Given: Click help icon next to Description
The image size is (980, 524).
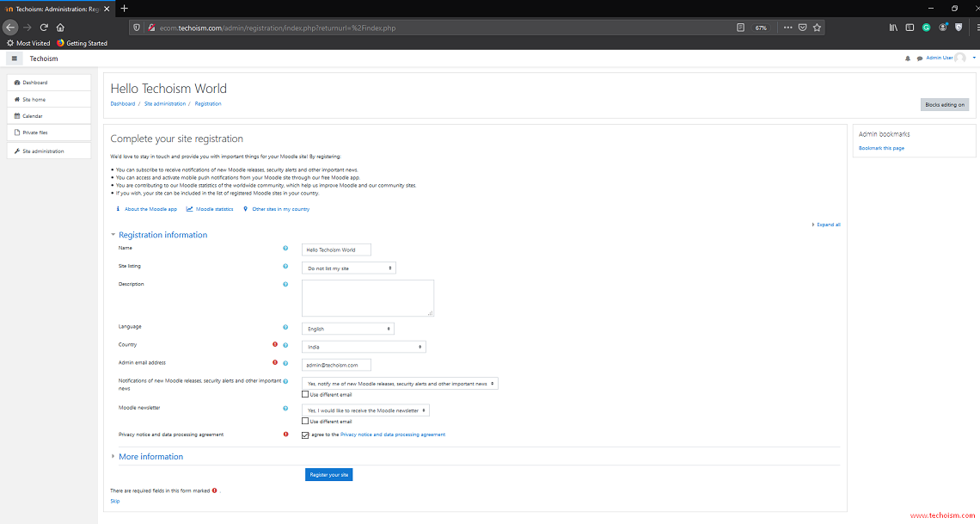Looking at the screenshot, I should click(x=285, y=285).
